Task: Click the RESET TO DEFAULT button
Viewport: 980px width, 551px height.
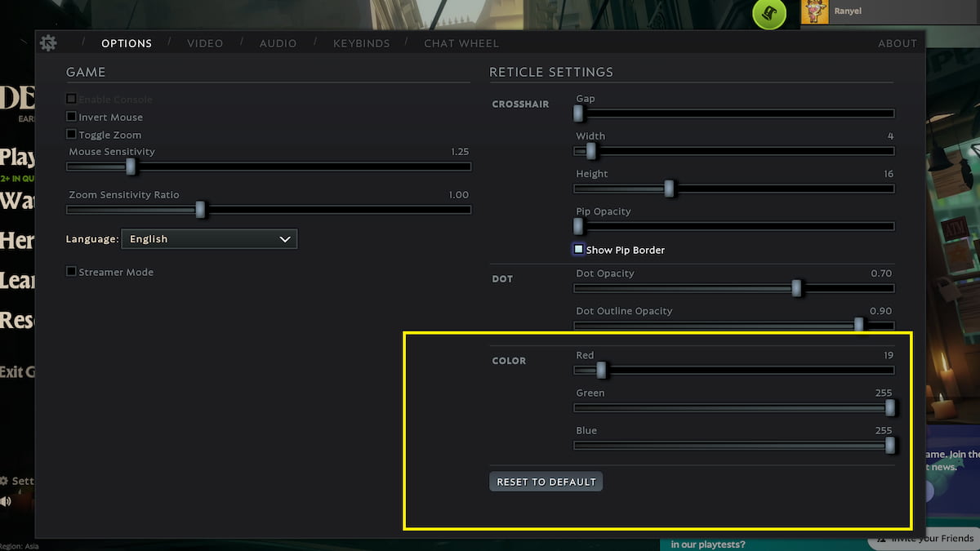Action: tap(546, 482)
